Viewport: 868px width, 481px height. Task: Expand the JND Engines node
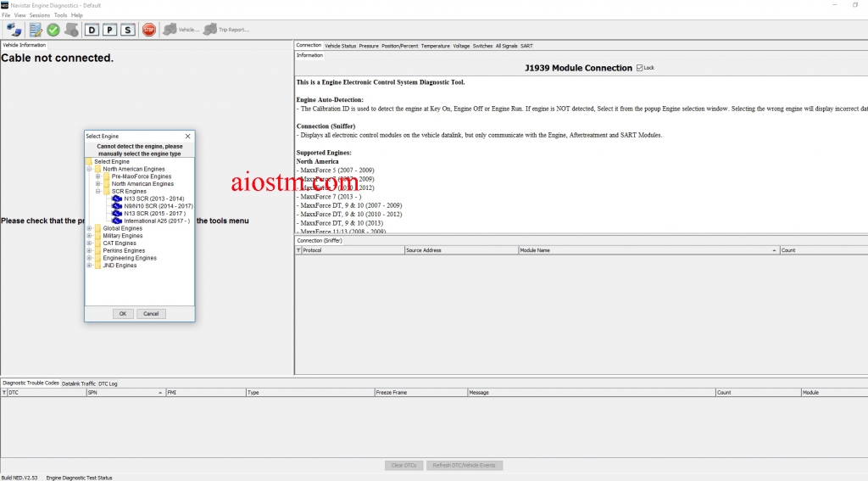click(x=89, y=266)
